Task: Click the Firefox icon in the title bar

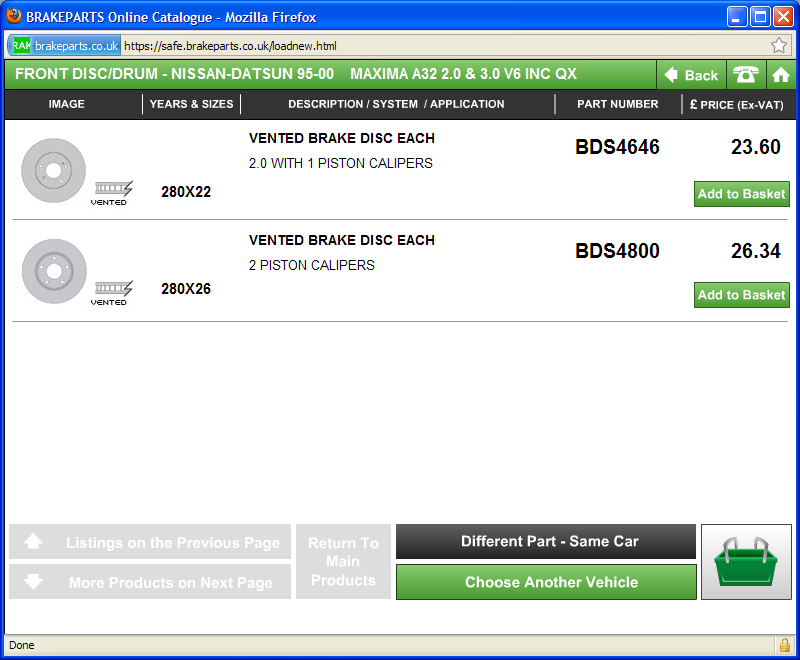Action: click(14, 17)
